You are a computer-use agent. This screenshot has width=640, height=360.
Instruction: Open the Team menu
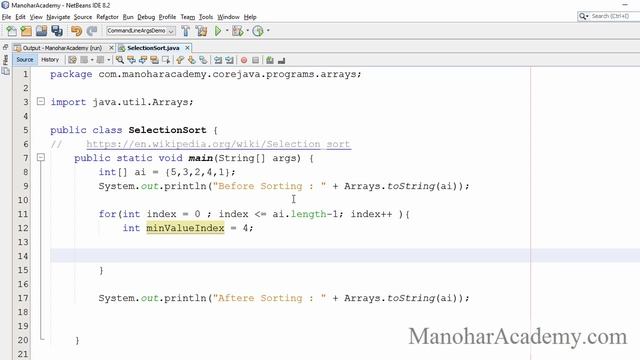point(187,17)
